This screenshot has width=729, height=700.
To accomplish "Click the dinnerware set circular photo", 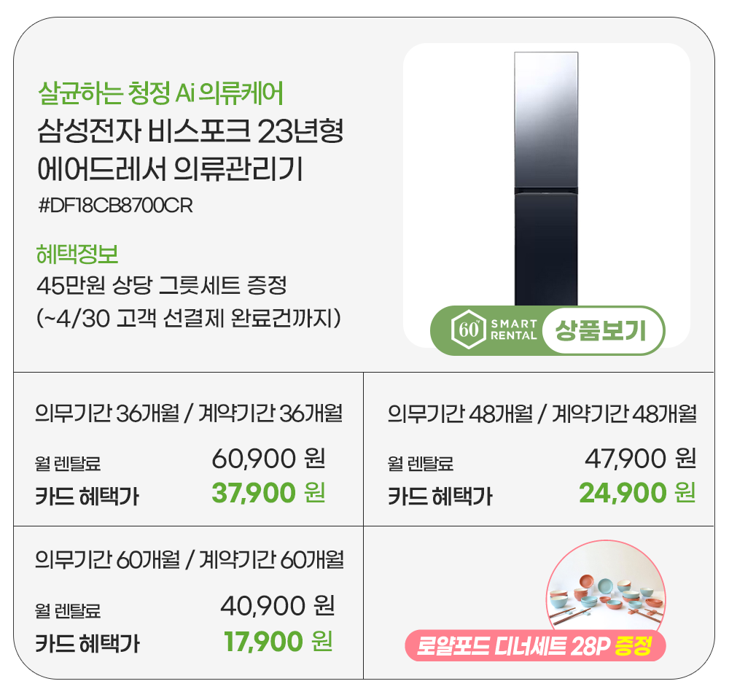I will point(605,592).
